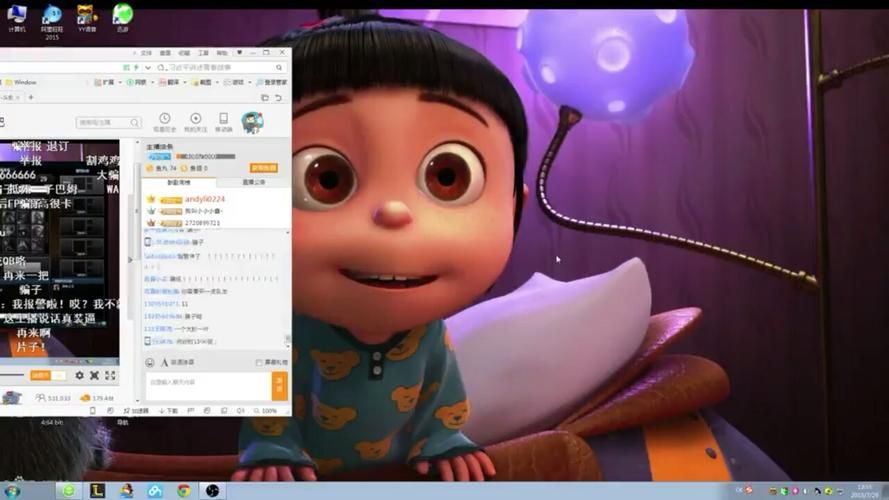Click the undo closed tab arrow icon

point(278,98)
